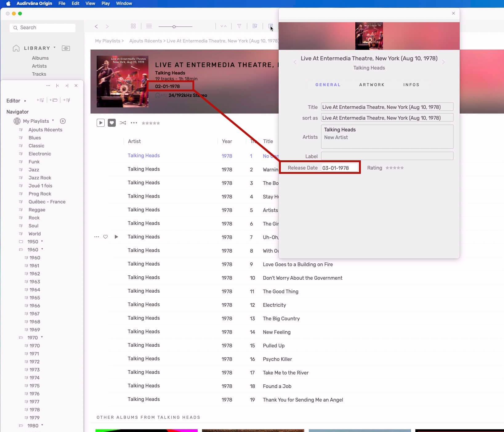Expand the 1950 folder
Screen dimensions: 504x432
tap(42, 241)
